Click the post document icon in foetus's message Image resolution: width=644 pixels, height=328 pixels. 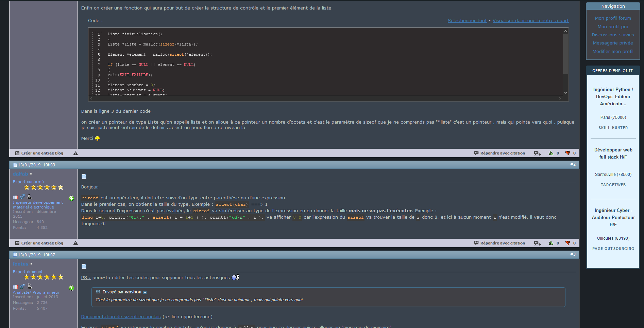pyautogui.click(x=84, y=267)
